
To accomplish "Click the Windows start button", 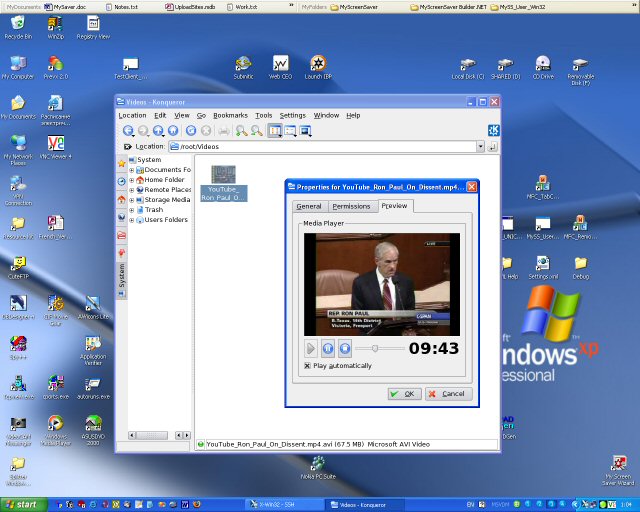I will (23, 505).
